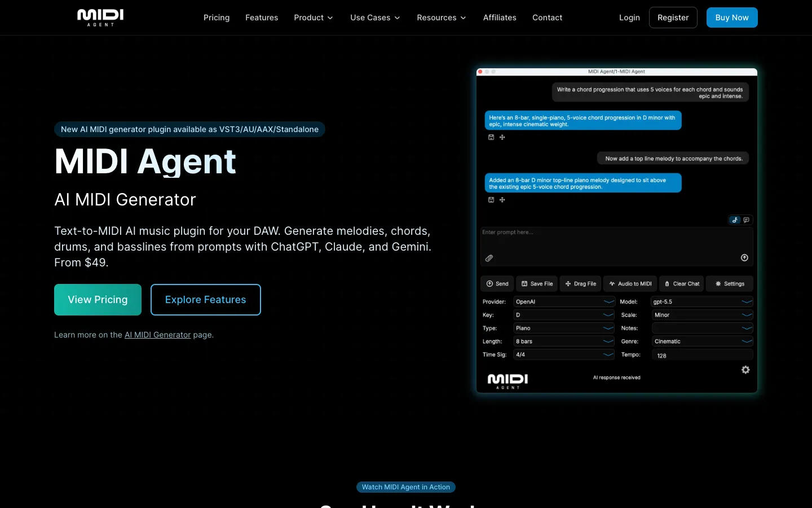Click the gear icon at plugin bottom right
This screenshot has height=508, width=812.
click(x=745, y=370)
